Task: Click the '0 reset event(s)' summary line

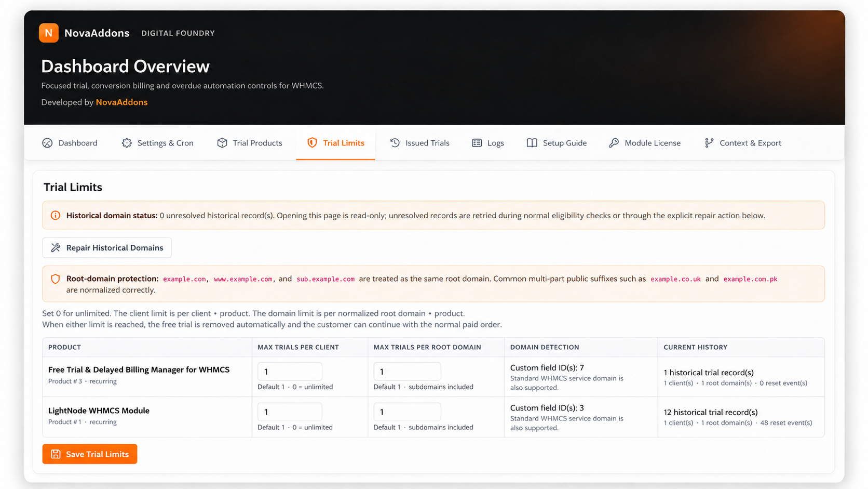Action: click(783, 383)
